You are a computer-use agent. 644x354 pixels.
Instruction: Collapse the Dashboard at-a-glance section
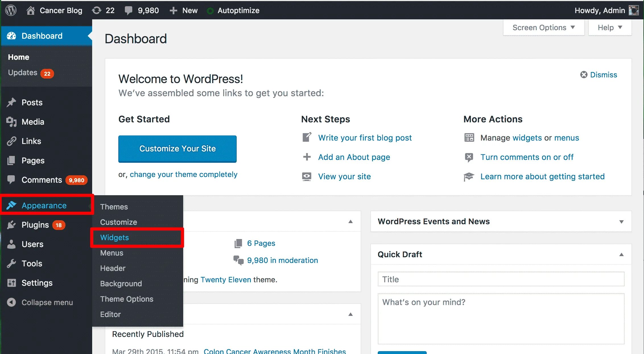352,221
